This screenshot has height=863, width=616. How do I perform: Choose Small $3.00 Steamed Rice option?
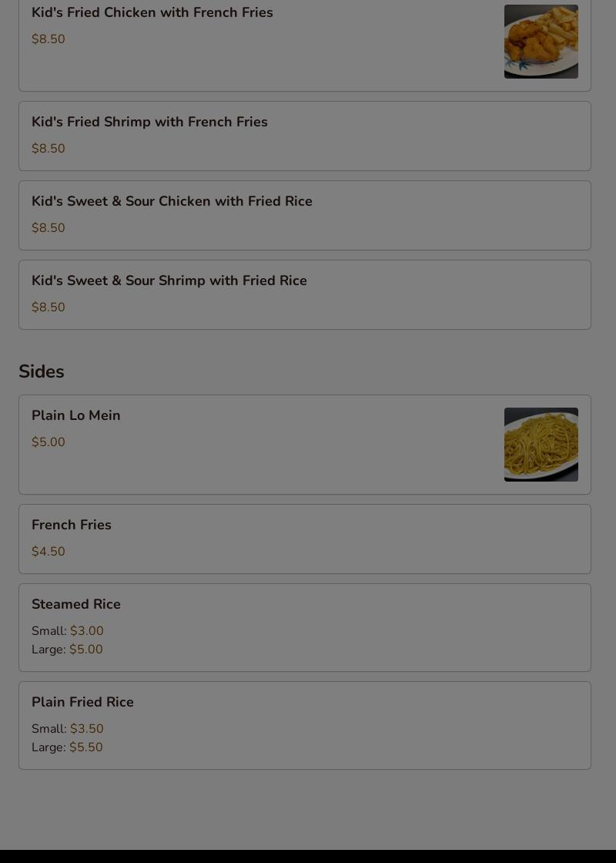[68, 631]
